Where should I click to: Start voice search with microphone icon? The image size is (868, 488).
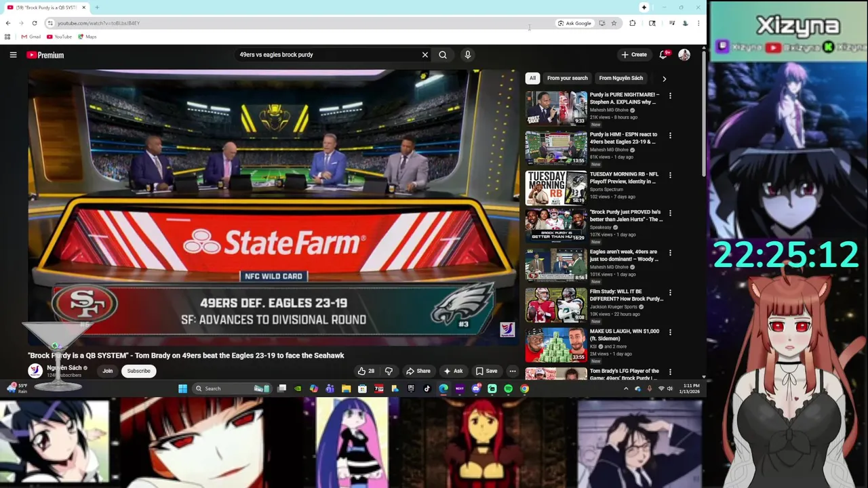467,55
